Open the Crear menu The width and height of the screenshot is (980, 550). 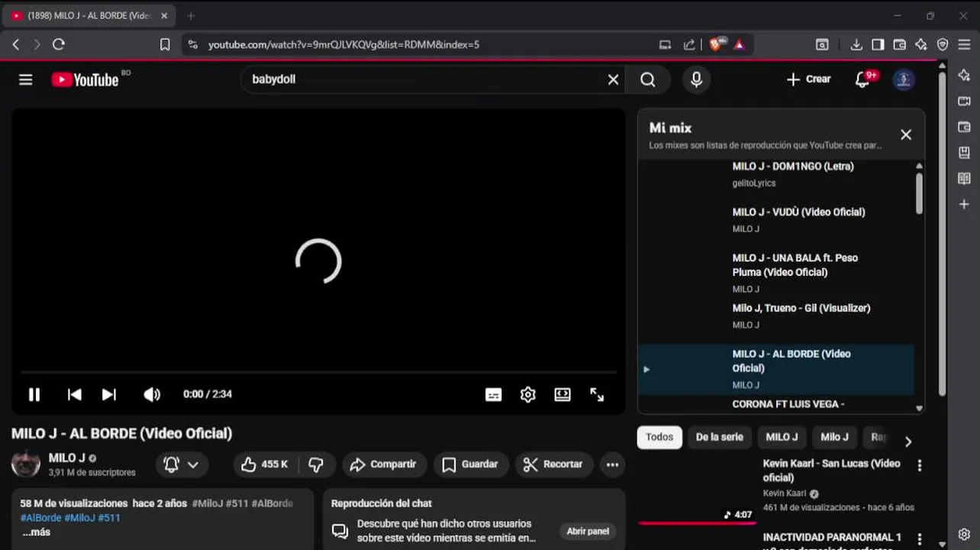(x=808, y=79)
